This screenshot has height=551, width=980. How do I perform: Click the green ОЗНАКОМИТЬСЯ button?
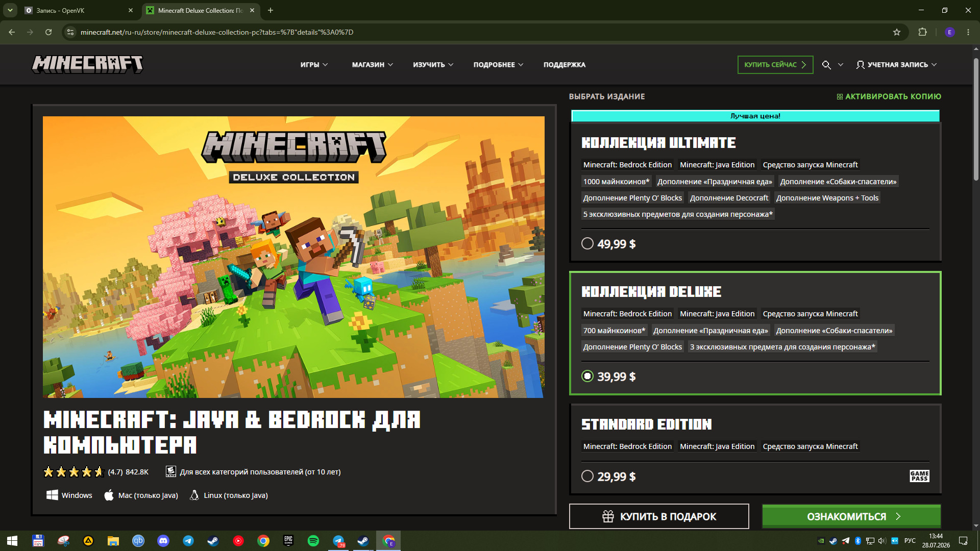click(851, 516)
